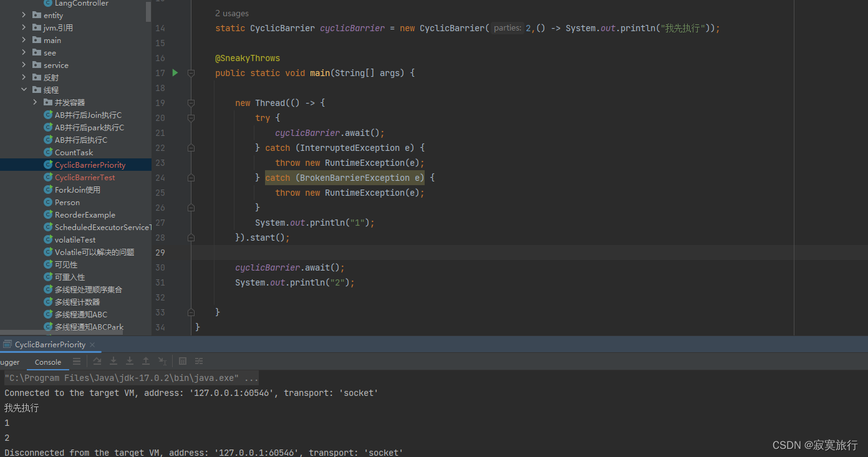Switch to the Debugger tab

tap(10, 362)
